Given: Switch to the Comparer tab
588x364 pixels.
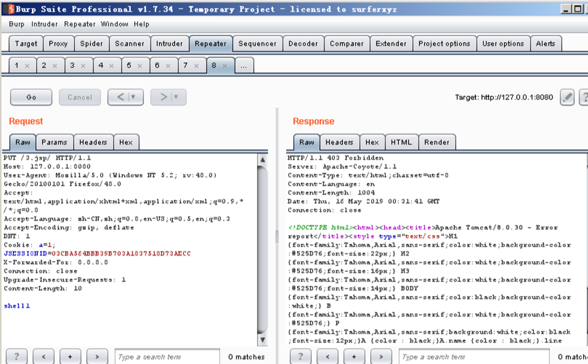Looking at the screenshot, I should pyautogui.click(x=346, y=43).
